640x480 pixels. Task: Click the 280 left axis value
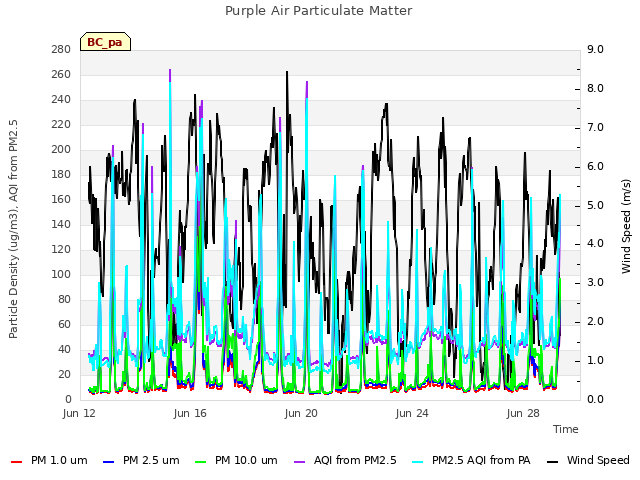61,49
